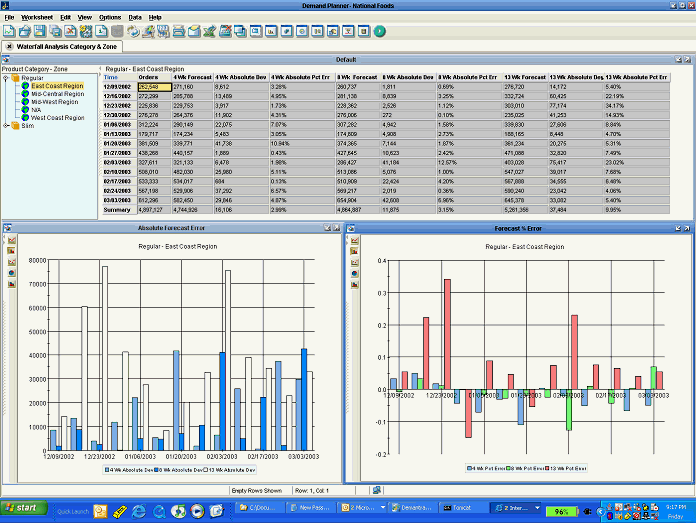Open the grouped Microsoft taskbar button dropdown

(x=381, y=508)
